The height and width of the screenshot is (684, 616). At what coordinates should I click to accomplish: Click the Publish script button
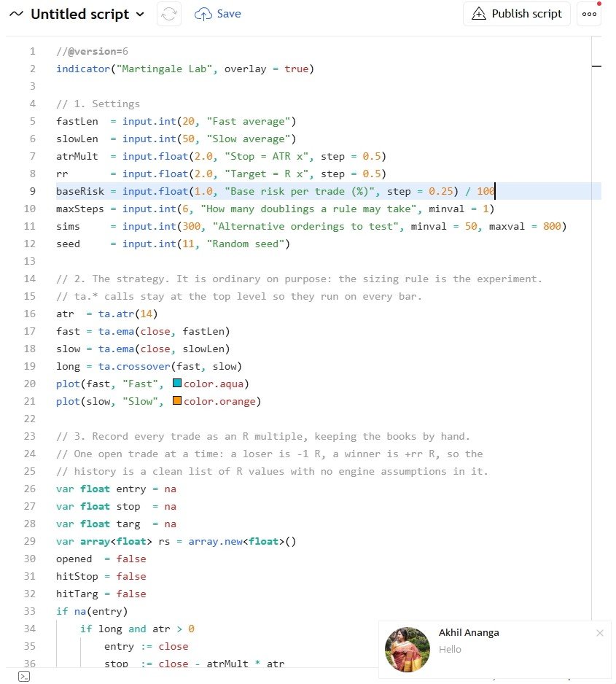click(517, 14)
